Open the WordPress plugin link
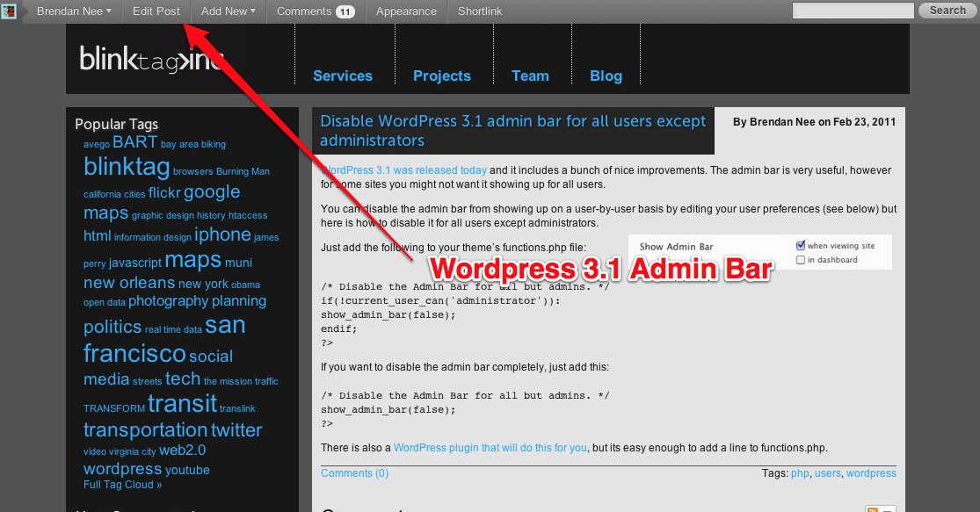This screenshot has height=512, width=980. coord(490,448)
